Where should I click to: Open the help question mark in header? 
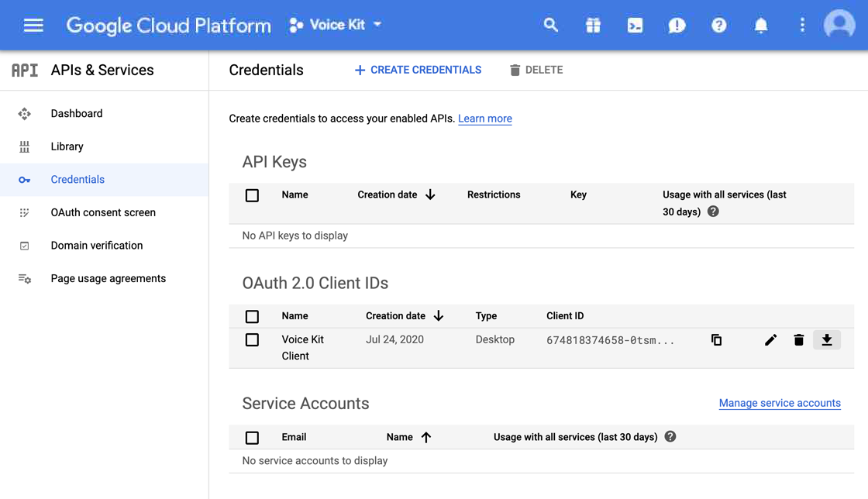[718, 25]
